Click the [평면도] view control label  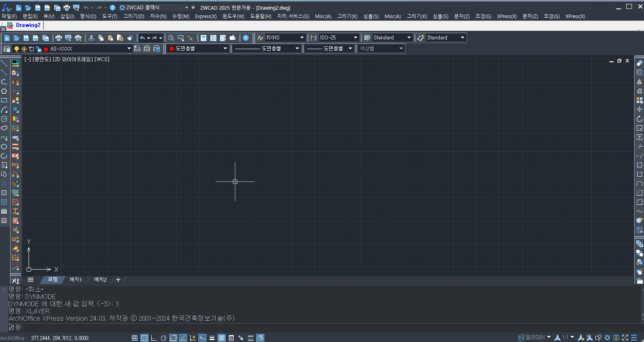tap(42, 59)
